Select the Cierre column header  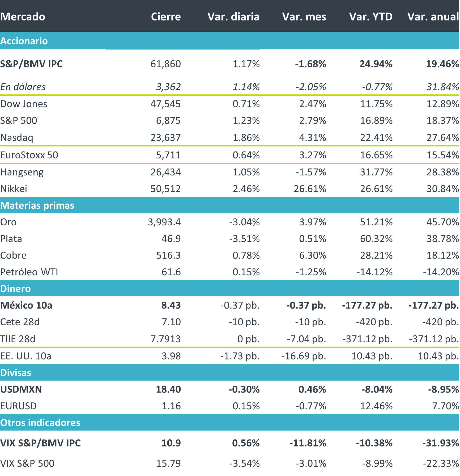coord(166,17)
